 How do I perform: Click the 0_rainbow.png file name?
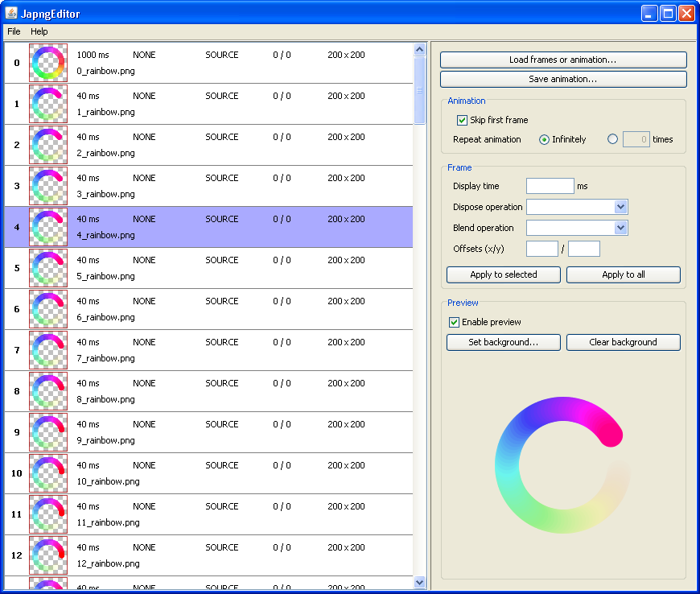[105, 71]
